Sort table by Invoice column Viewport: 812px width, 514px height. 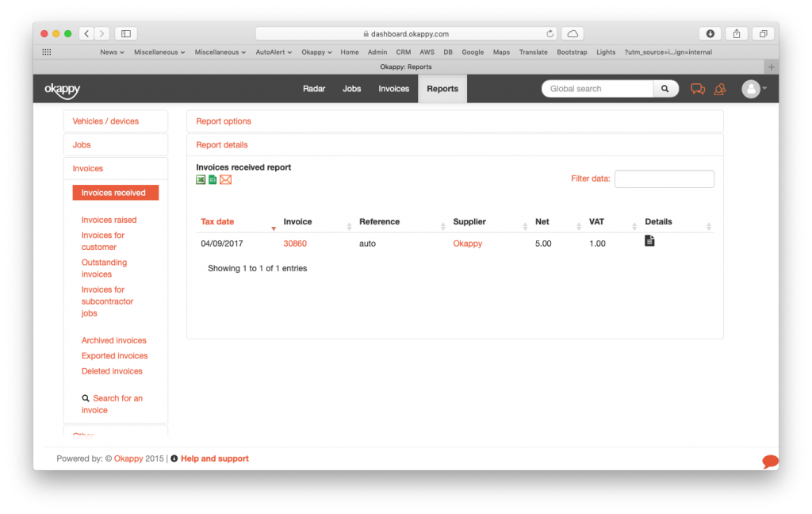click(316, 222)
